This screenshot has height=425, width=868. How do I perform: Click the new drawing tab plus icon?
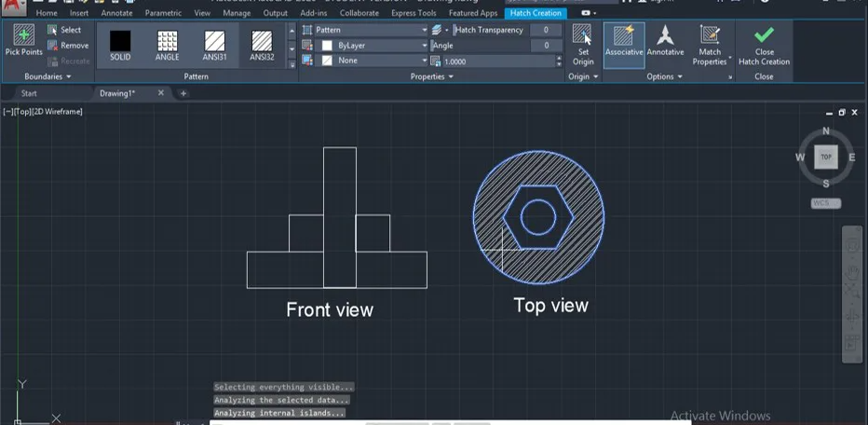(x=183, y=93)
